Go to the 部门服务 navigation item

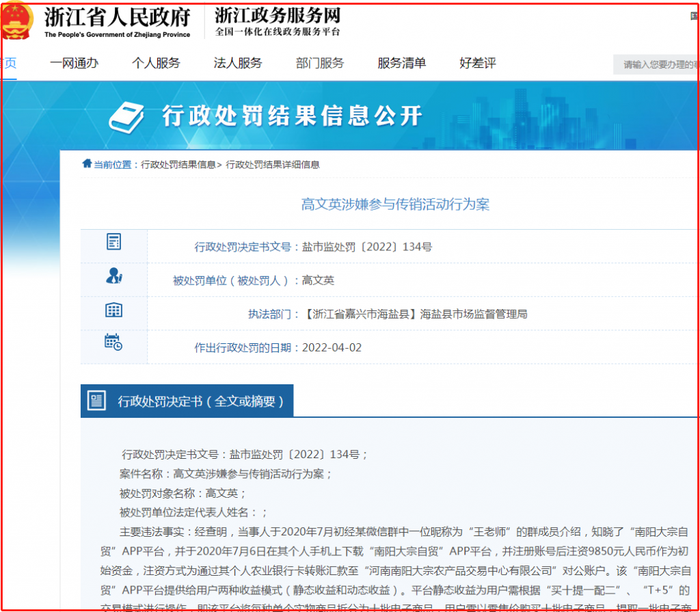tap(320, 64)
